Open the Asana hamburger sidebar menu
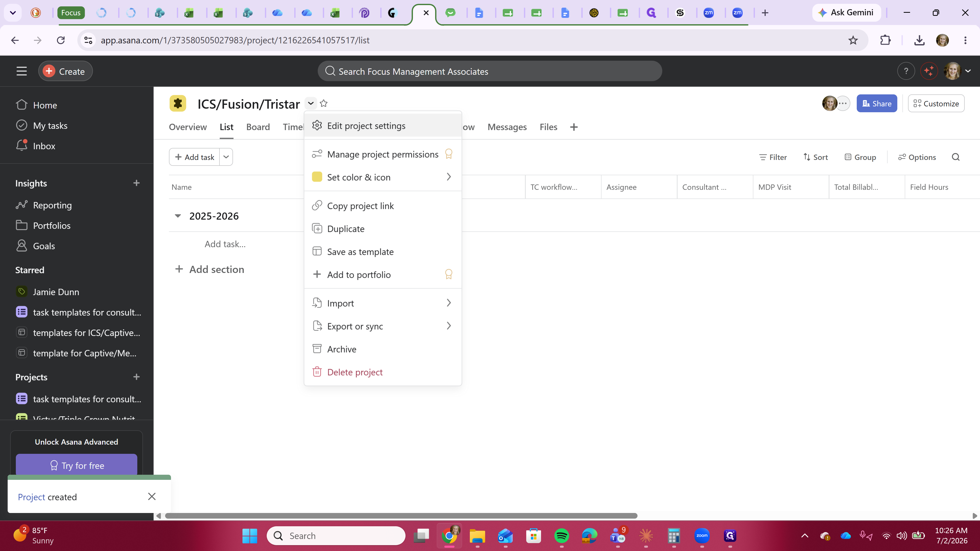 click(22, 71)
